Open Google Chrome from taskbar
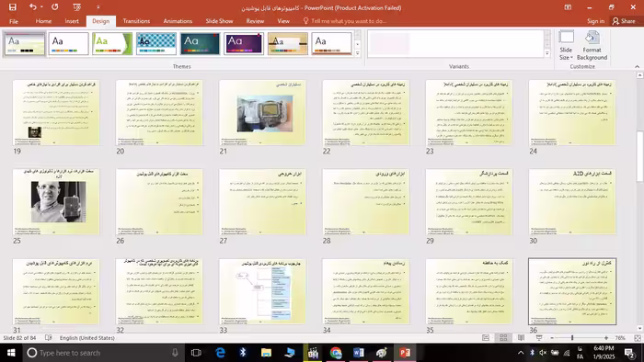The height and width of the screenshot is (362, 644). click(x=336, y=353)
